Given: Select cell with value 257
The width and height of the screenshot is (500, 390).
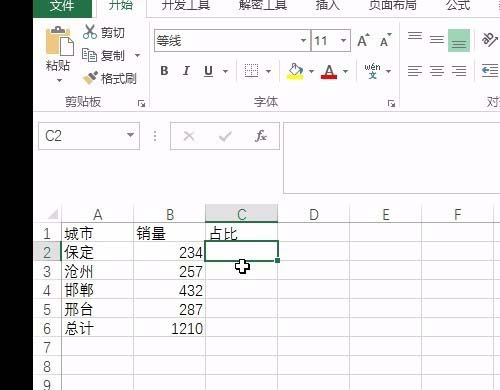Looking at the screenshot, I should click(170, 271).
